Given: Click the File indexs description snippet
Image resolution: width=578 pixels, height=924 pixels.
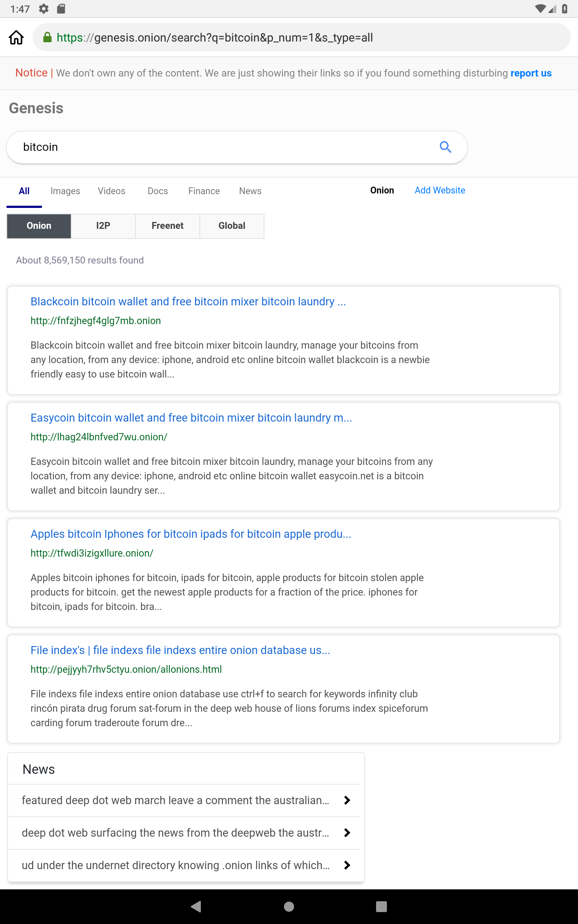Looking at the screenshot, I should point(229,708).
